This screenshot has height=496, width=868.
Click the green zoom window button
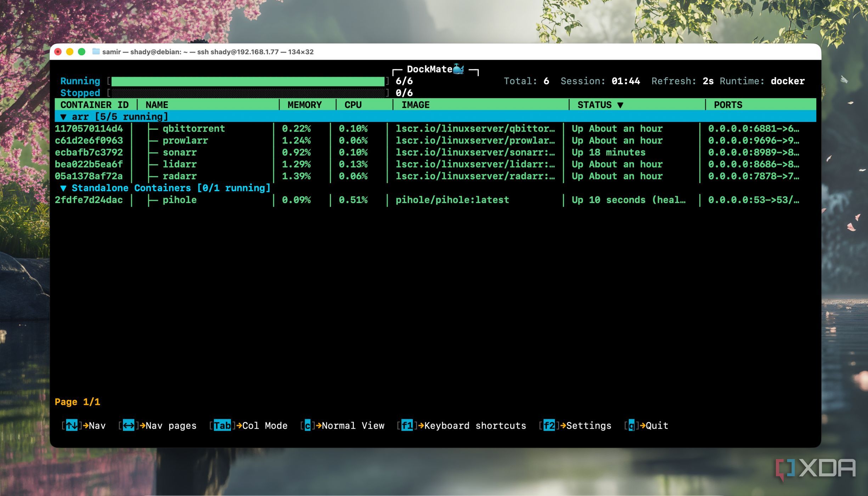pos(81,52)
